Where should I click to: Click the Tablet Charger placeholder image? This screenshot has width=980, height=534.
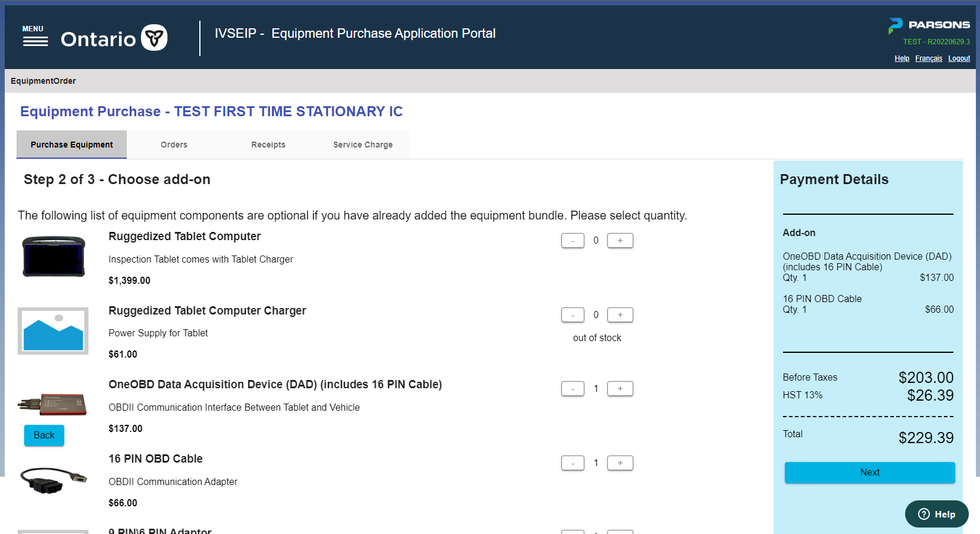(x=53, y=331)
